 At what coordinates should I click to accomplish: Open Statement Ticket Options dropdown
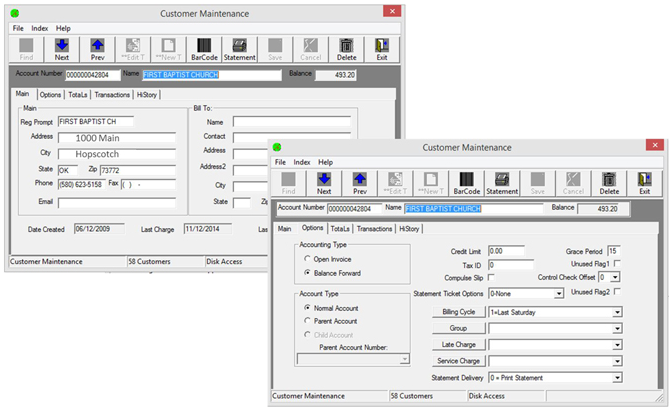point(558,294)
